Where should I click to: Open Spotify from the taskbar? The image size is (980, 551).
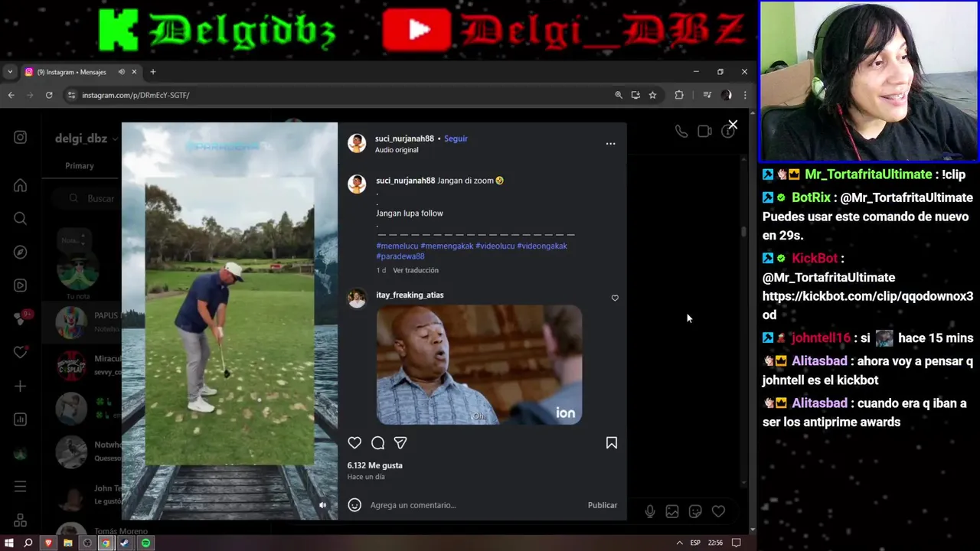[145, 543]
